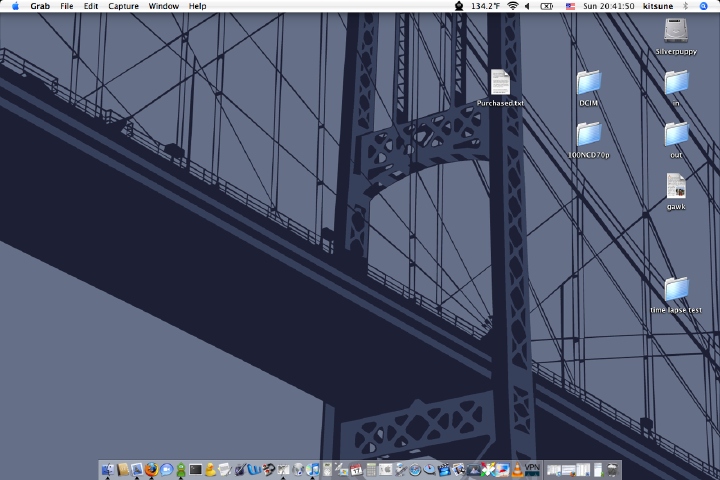Open Finder from the Dock
This screenshot has width=720, height=480.
pyautogui.click(x=107, y=470)
